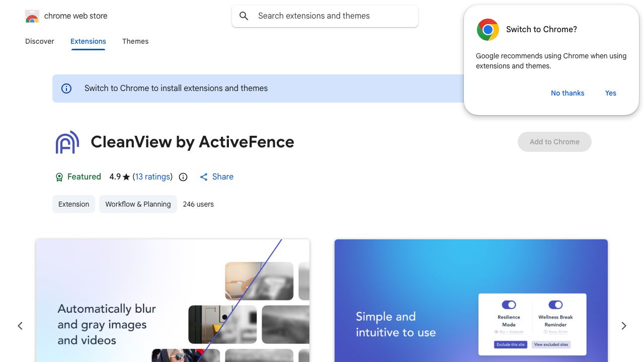644x362 pixels.
Task: Open the Extensions tab
Action: click(x=88, y=41)
